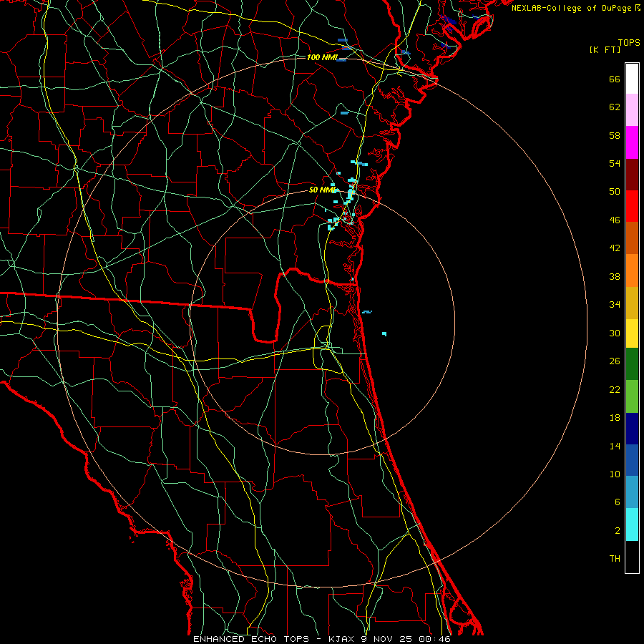Click the "42" legend value
Image resolution: width=644 pixels, height=644 pixels.
(615, 248)
